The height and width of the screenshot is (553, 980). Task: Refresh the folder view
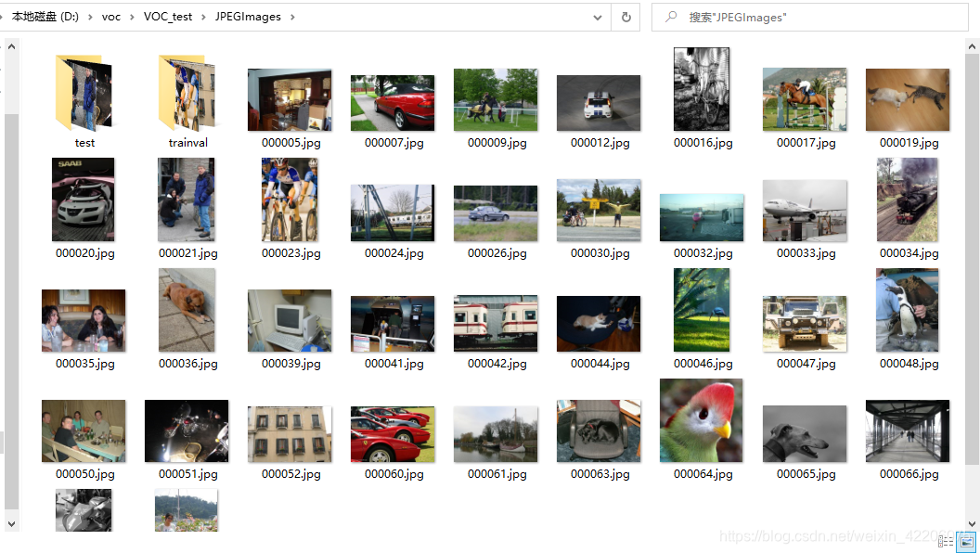pos(626,18)
